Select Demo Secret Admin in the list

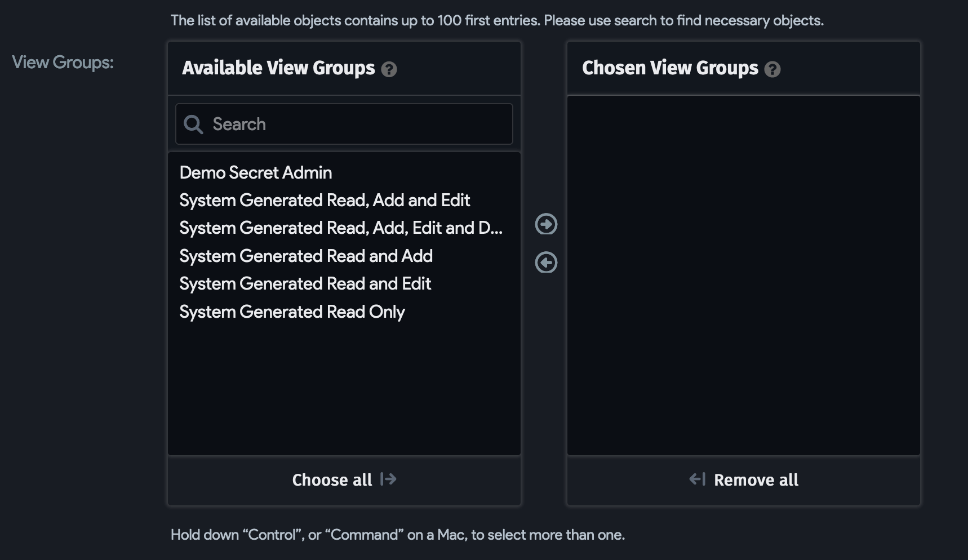coord(255,172)
